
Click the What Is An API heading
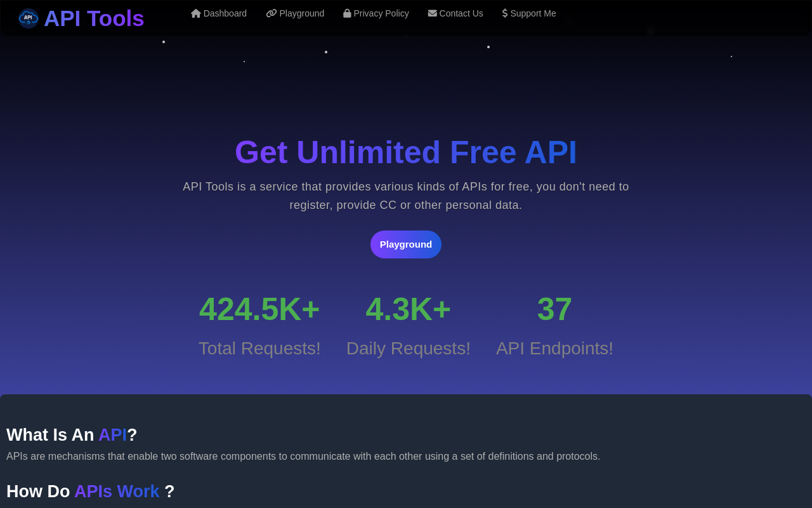point(71,434)
